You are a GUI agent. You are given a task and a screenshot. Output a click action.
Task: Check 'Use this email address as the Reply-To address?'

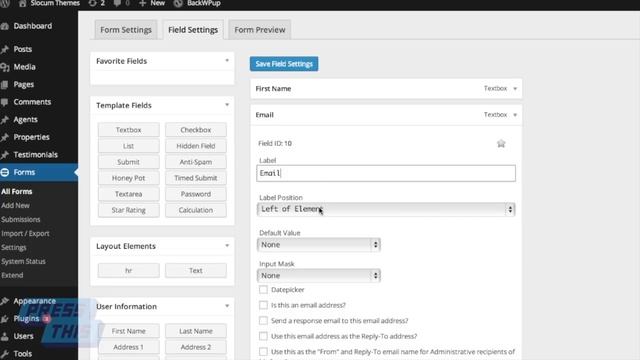tap(263, 336)
